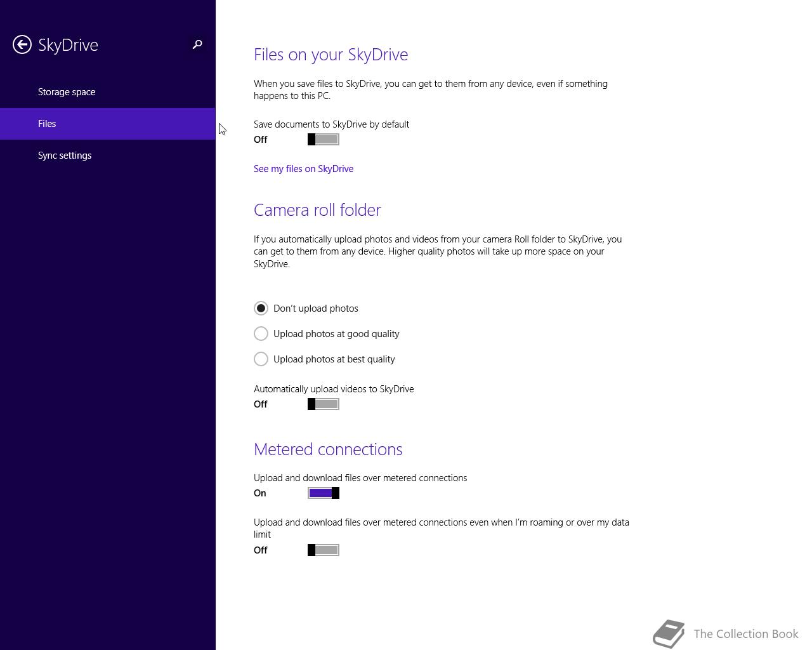Image resolution: width=812 pixels, height=650 pixels.
Task: Select the Files section
Action: (108, 124)
